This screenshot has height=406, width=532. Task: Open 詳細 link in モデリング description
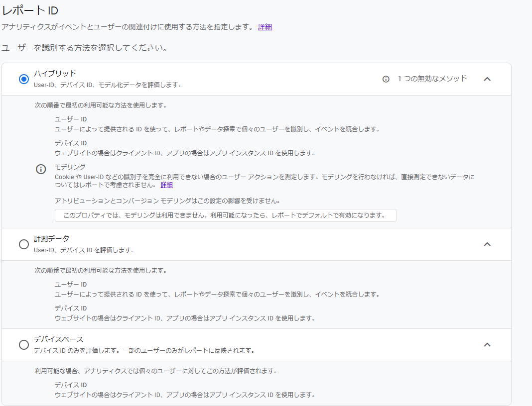[x=166, y=185]
